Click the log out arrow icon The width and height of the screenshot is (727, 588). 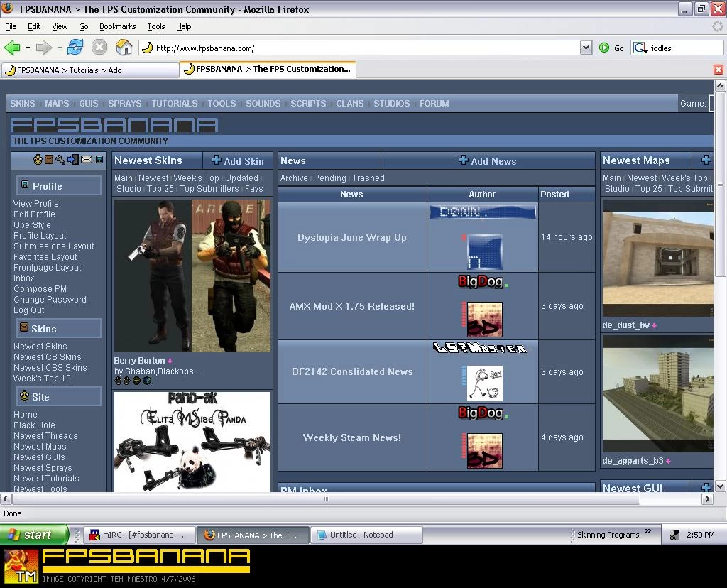pyautogui.click(x=72, y=160)
